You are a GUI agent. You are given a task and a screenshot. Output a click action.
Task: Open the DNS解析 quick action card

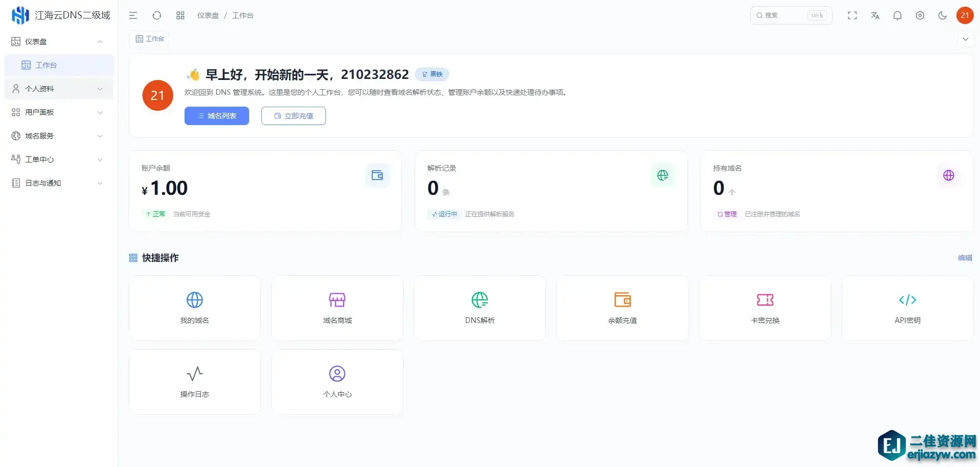480,308
